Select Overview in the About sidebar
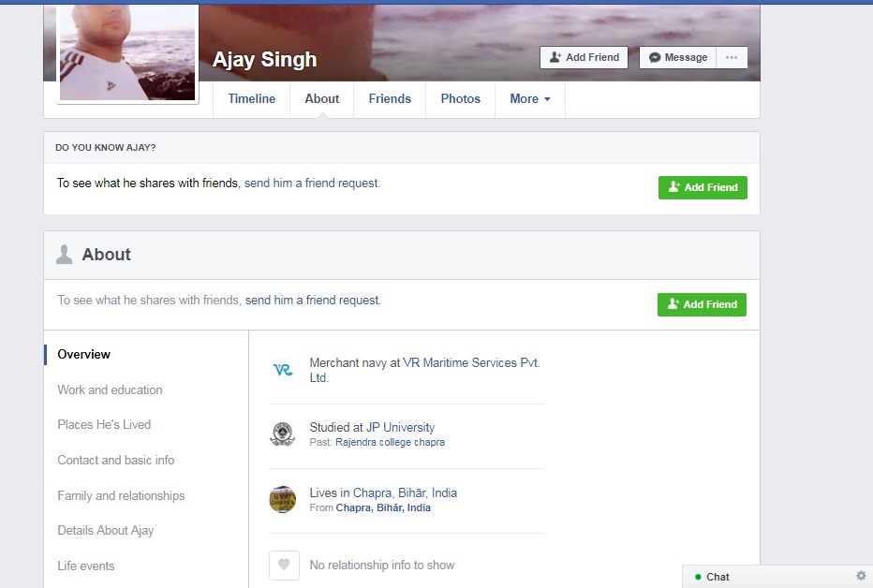 (84, 354)
